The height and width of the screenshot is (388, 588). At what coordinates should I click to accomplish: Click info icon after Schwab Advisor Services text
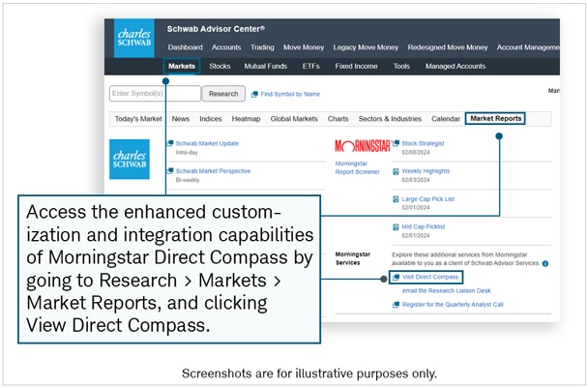click(x=545, y=263)
